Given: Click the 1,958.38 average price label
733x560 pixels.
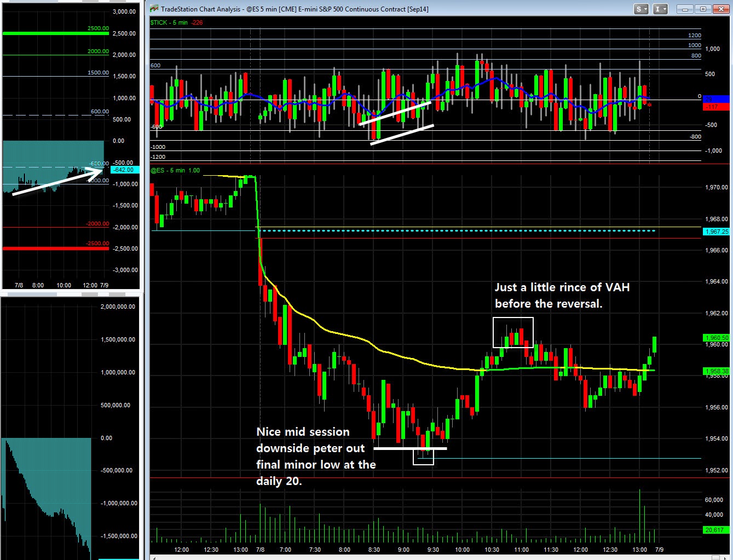Looking at the screenshot, I should (717, 371).
